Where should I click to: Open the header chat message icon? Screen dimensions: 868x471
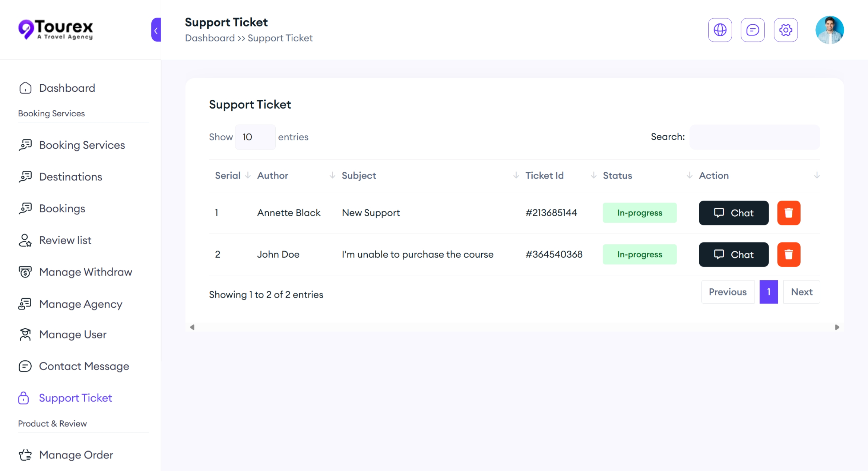pos(753,30)
